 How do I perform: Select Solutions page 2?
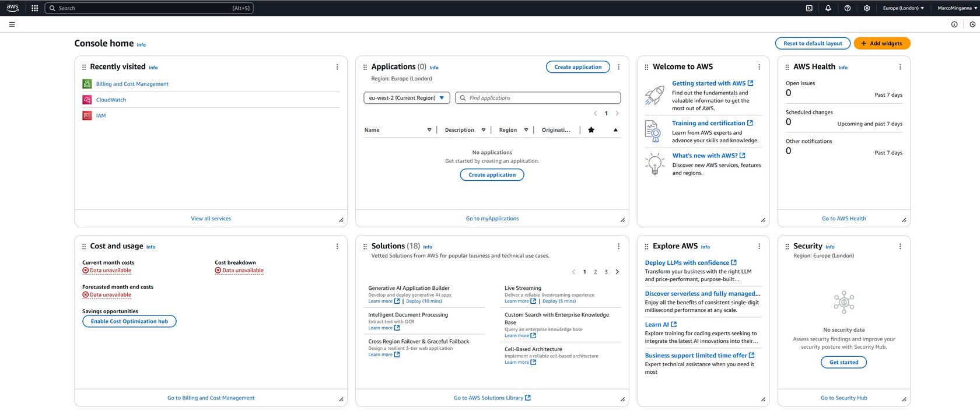pos(595,272)
